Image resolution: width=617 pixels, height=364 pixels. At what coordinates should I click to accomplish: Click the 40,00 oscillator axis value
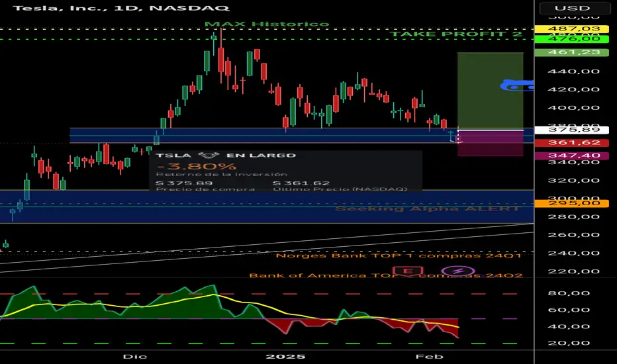pyautogui.click(x=569, y=326)
